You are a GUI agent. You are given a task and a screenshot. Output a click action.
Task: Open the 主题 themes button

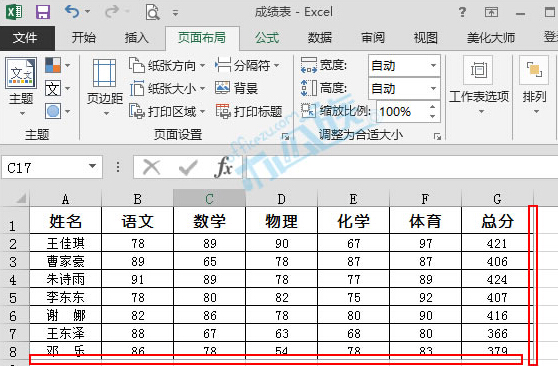21,87
